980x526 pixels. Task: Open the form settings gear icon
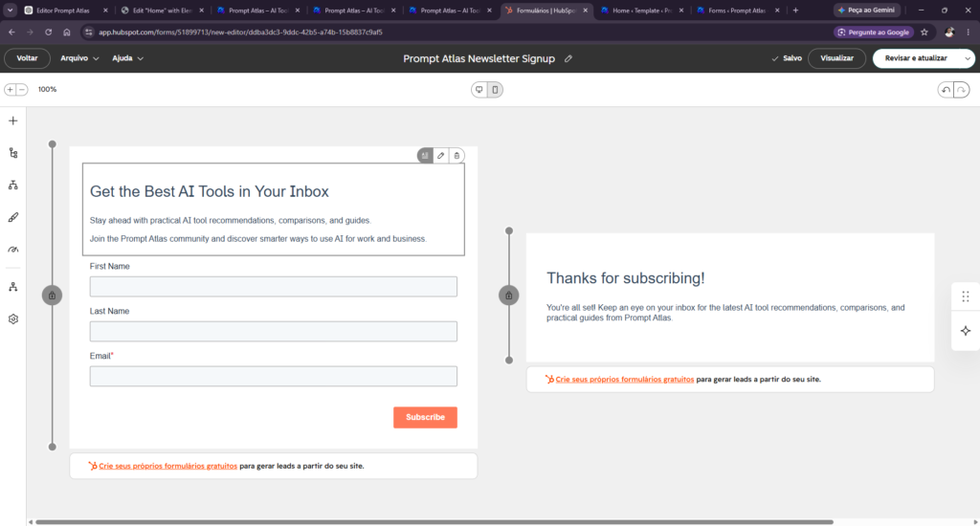(x=13, y=319)
